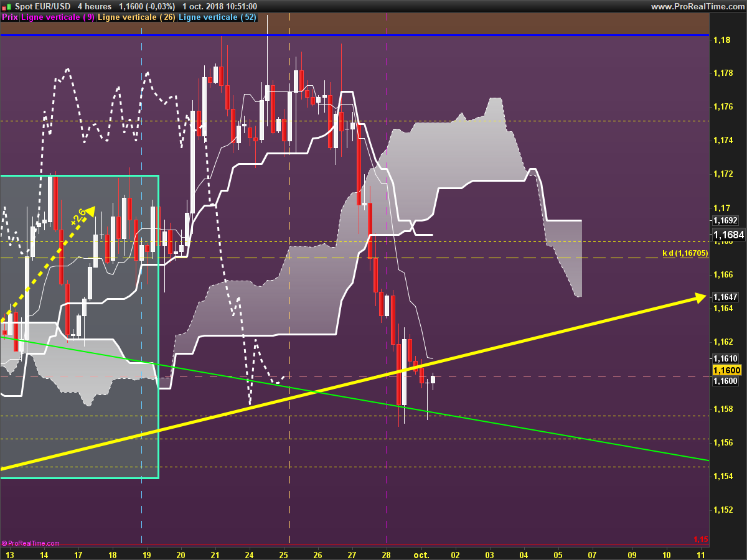Click the 1,18 price axis label
Image resolution: width=747 pixels, height=560 pixels.
tap(722, 40)
